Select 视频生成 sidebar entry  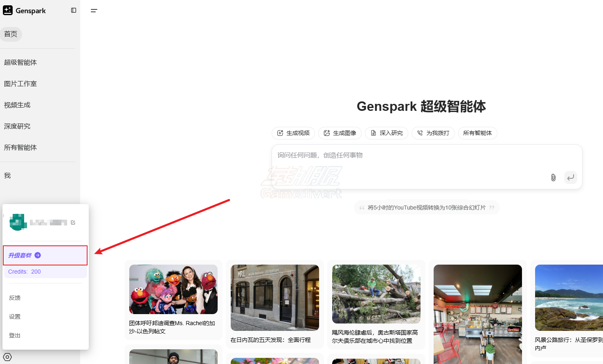[x=17, y=105]
